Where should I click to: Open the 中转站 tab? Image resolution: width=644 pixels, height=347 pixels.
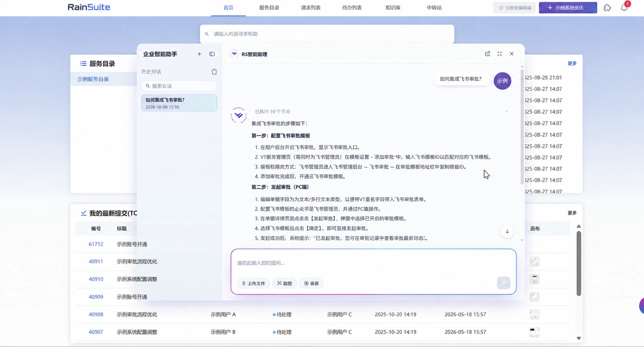[434, 8]
